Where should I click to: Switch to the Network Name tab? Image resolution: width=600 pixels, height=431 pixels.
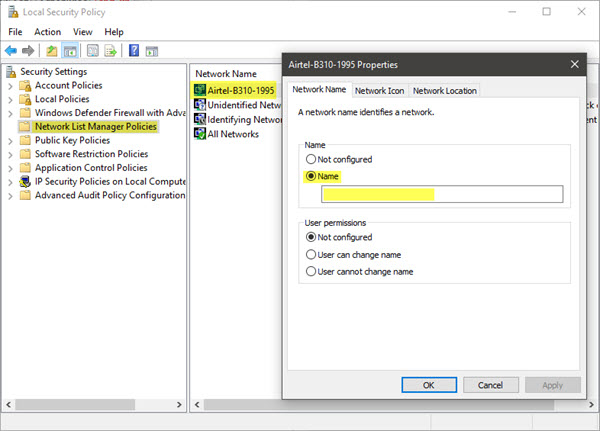pyautogui.click(x=319, y=90)
